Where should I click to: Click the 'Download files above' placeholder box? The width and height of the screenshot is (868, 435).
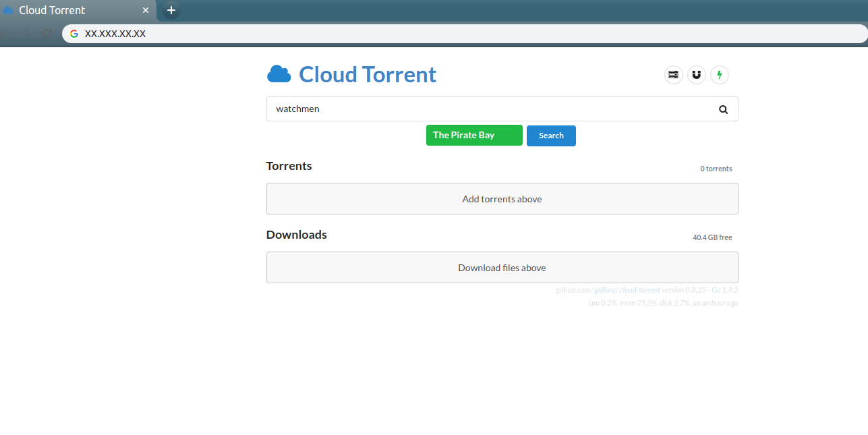(x=502, y=267)
